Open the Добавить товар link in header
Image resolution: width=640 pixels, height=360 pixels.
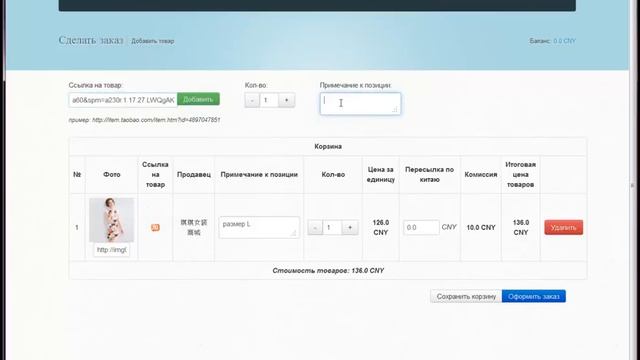(x=153, y=41)
